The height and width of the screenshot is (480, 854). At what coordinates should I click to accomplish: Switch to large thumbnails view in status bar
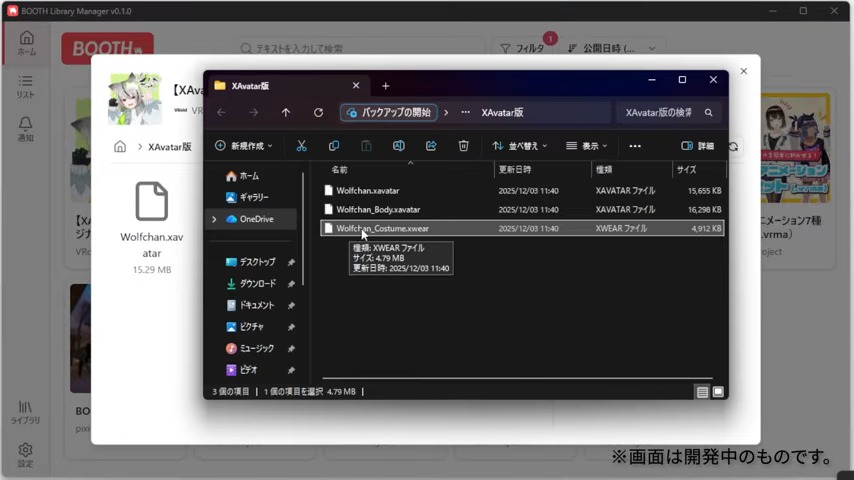pos(718,392)
